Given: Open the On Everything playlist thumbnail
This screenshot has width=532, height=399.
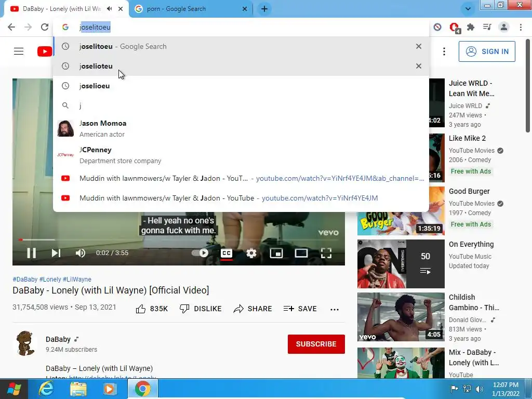Looking at the screenshot, I should [x=401, y=264].
